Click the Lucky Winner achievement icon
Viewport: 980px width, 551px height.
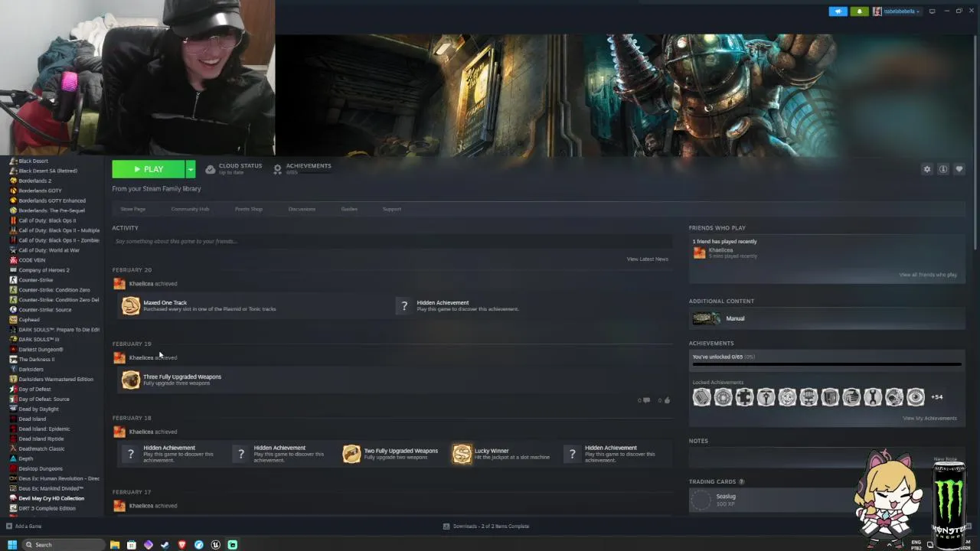coord(462,454)
